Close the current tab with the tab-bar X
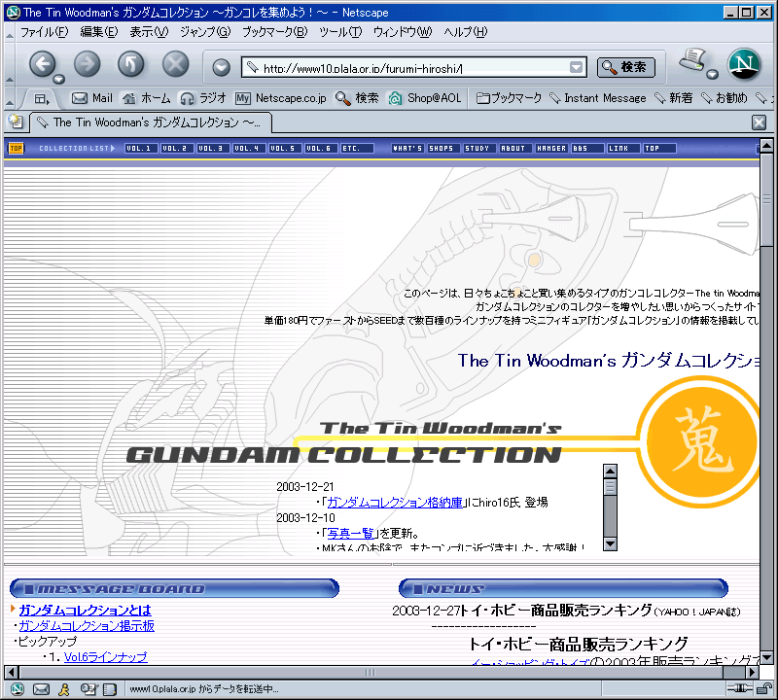This screenshot has height=700, width=778. point(759,122)
